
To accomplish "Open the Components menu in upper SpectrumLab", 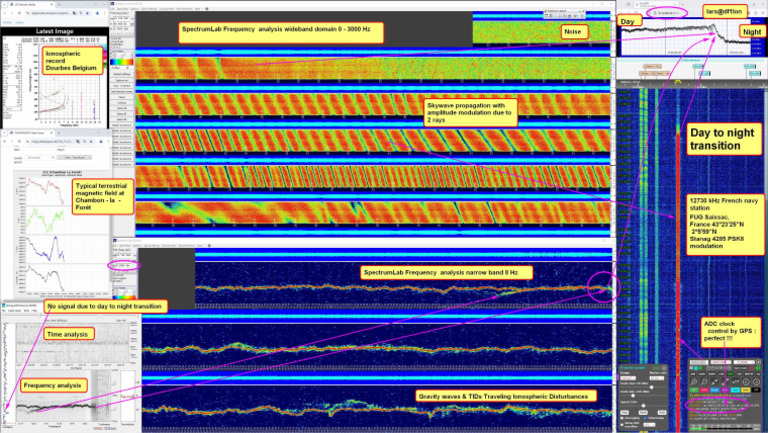I will pyautogui.click(x=167, y=9).
